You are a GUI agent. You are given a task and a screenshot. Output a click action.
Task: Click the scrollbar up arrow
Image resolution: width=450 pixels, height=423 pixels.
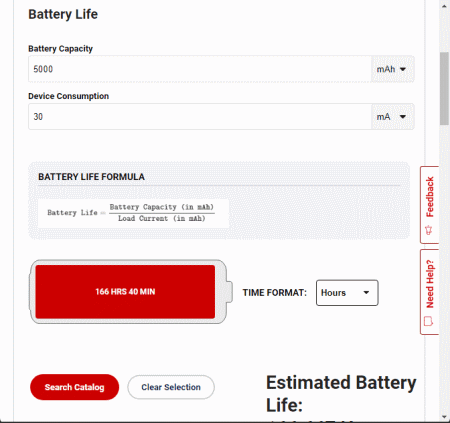(444, 6)
